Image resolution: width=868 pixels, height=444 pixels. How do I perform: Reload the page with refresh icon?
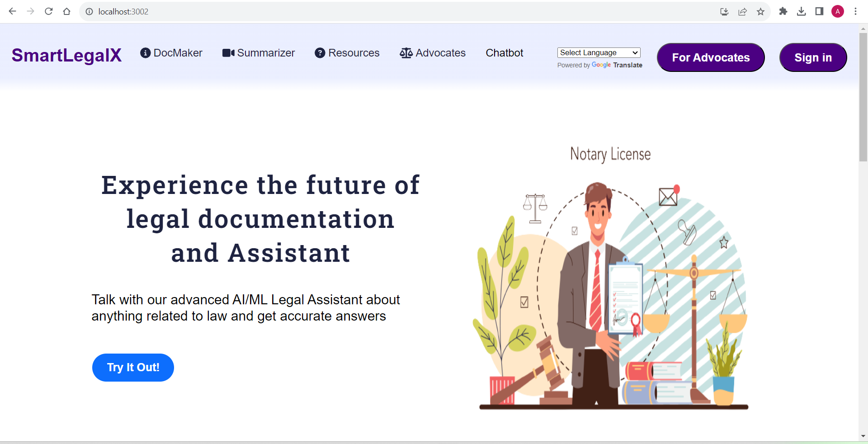point(49,11)
